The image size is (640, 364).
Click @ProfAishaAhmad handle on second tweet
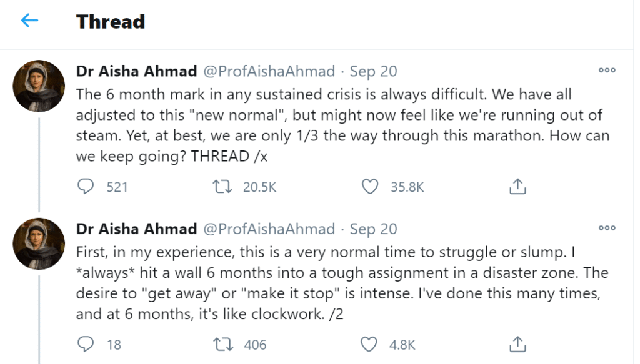tap(270, 229)
